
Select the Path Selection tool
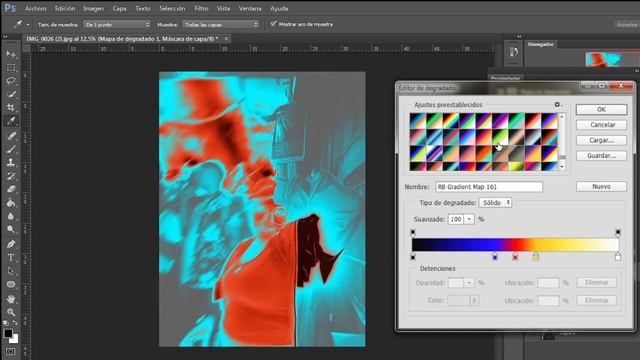pyautogui.click(x=11, y=271)
